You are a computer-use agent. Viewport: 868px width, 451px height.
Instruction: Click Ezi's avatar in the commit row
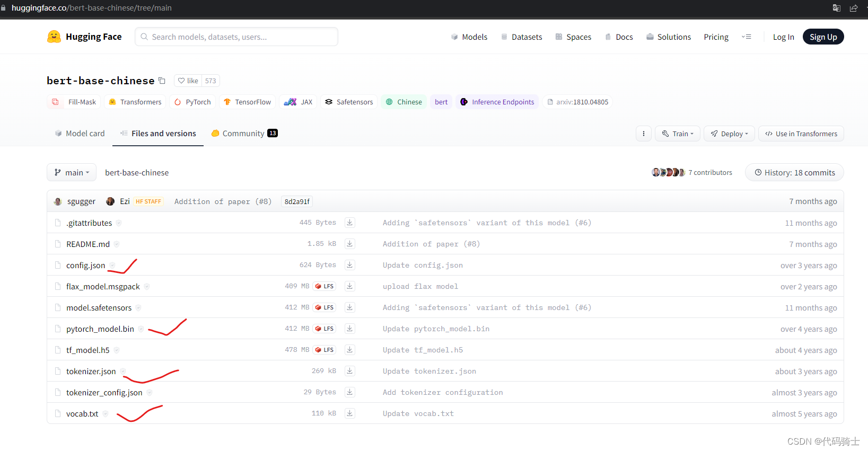(110, 201)
